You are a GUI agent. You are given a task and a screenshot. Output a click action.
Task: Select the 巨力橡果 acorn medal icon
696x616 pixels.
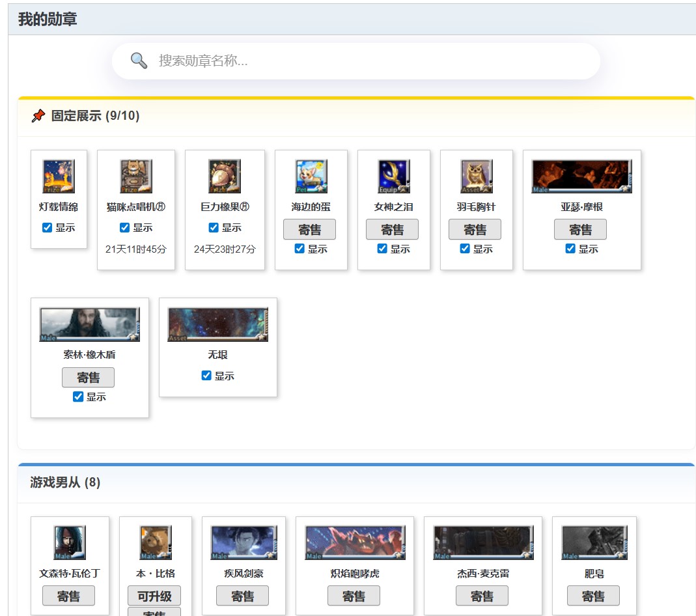point(225,176)
